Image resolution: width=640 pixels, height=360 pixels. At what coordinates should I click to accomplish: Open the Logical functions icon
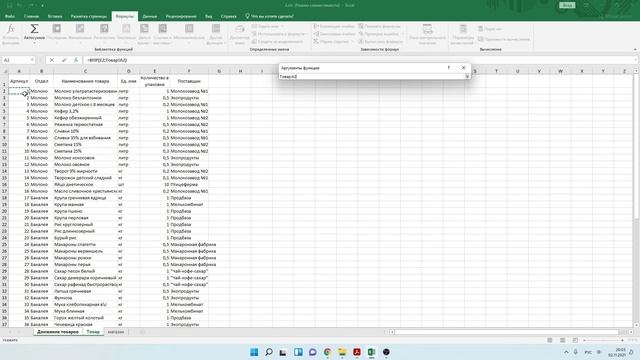(104, 29)
